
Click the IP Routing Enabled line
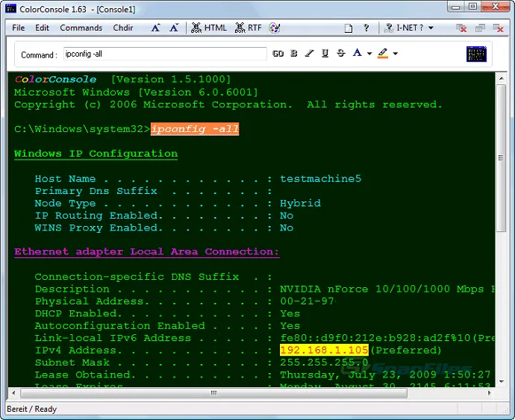tap(164, 216)
